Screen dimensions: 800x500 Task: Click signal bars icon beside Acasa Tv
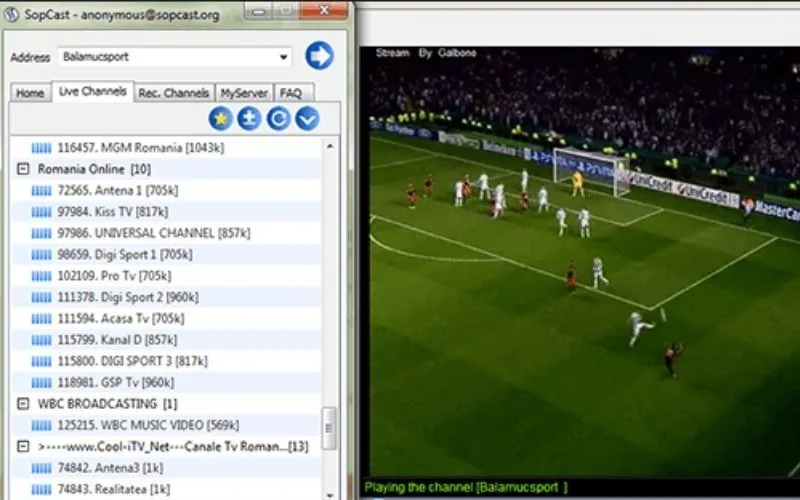[41, 318]
